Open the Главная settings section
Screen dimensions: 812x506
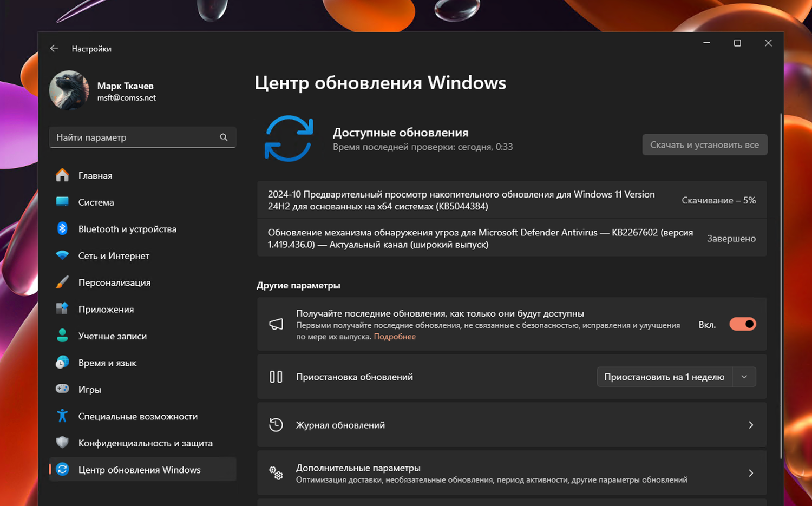[143, 175]
